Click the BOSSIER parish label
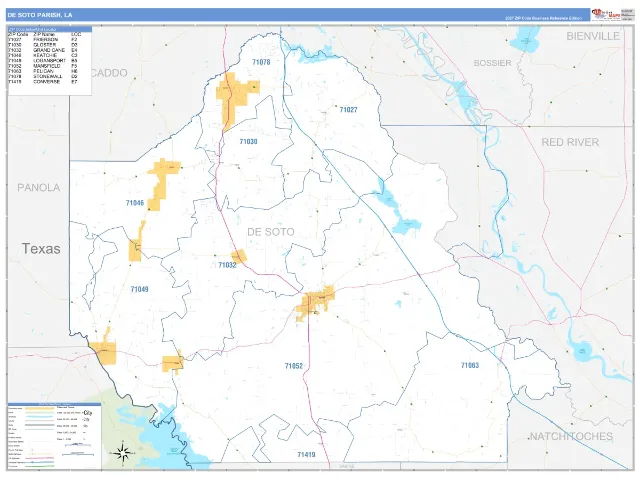Image resolution: width=640 pixels, height=480 pixels. pyautogui.click(x=492, y=63)
